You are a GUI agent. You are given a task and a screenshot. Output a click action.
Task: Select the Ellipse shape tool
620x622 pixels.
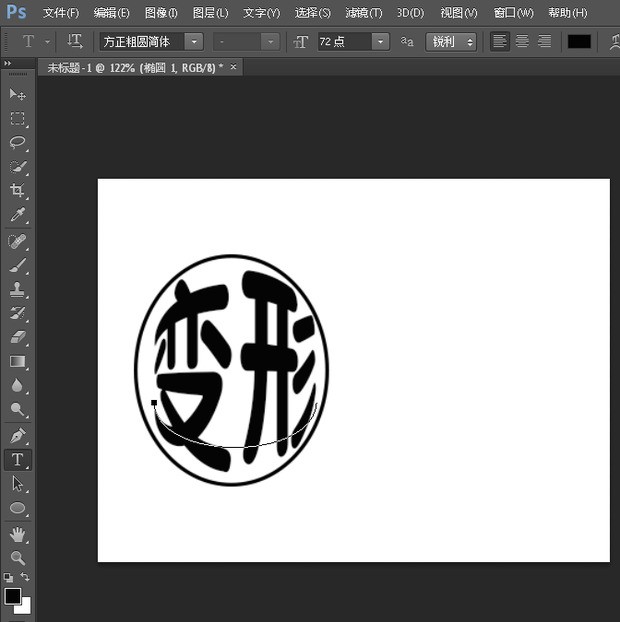point(17,508)
